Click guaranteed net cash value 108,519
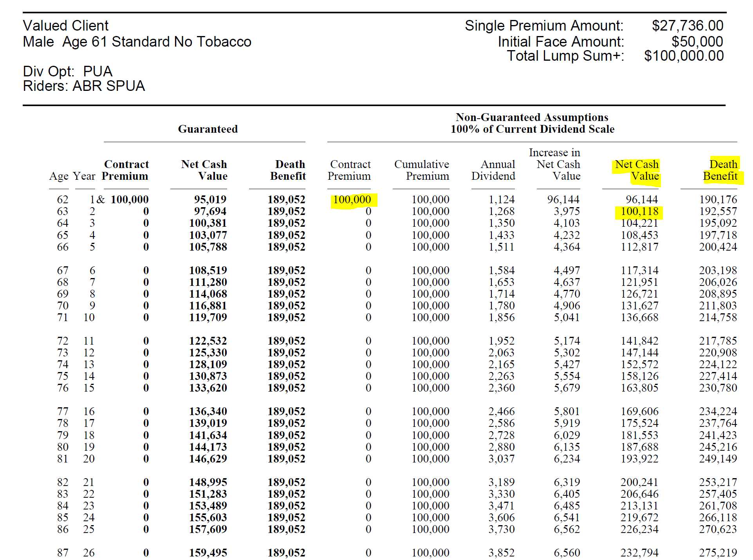Screen dimensions: 753x560 click(x=208, y=270)
